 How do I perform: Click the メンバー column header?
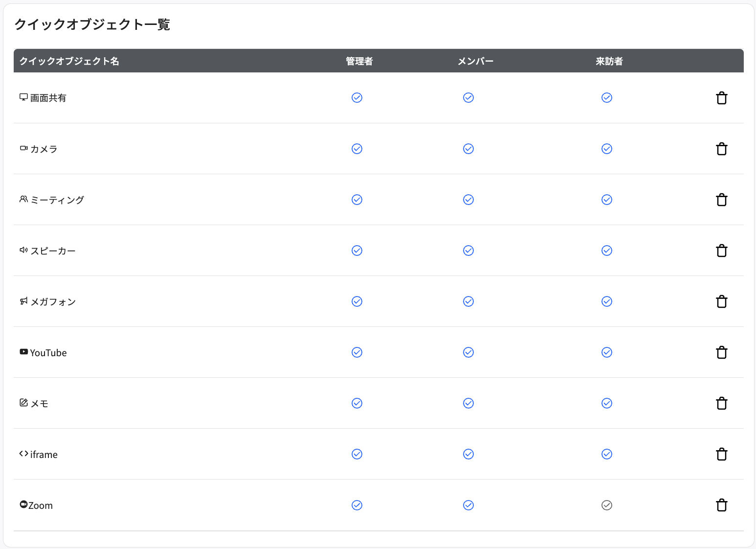pos(475,61)
